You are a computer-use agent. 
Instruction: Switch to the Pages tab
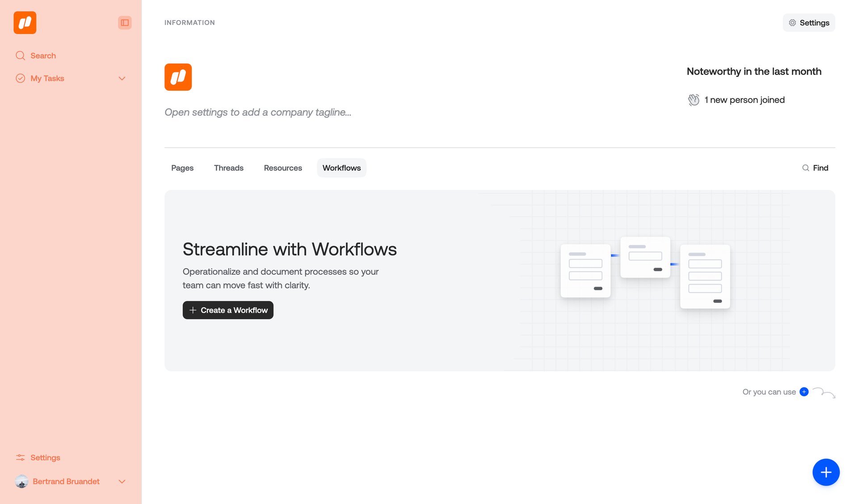click(182, 168)
